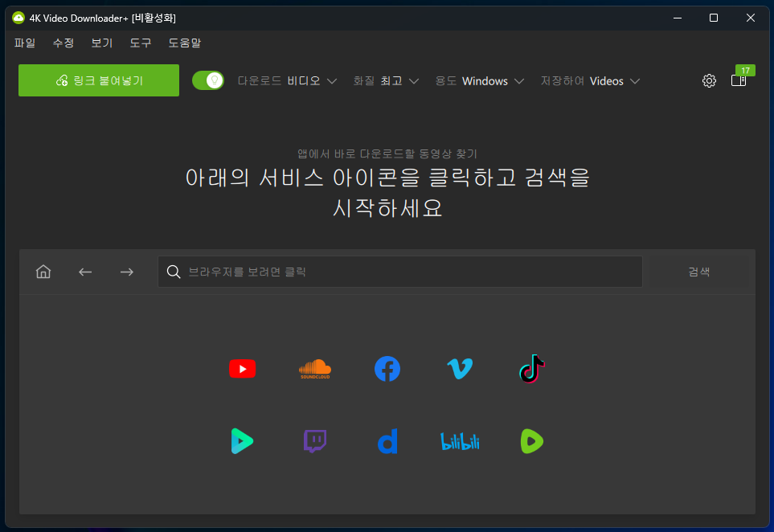Click the 브라우저를 보려면 클릭 search field
Screen dimensions: 774x532
(x=399, y=272)
